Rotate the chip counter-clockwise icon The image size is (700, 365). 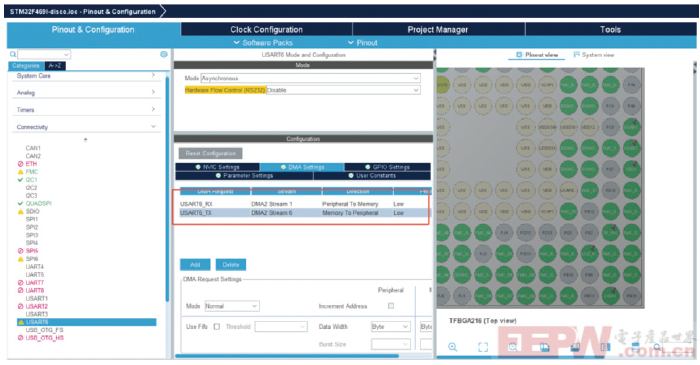tap(575, 347)
